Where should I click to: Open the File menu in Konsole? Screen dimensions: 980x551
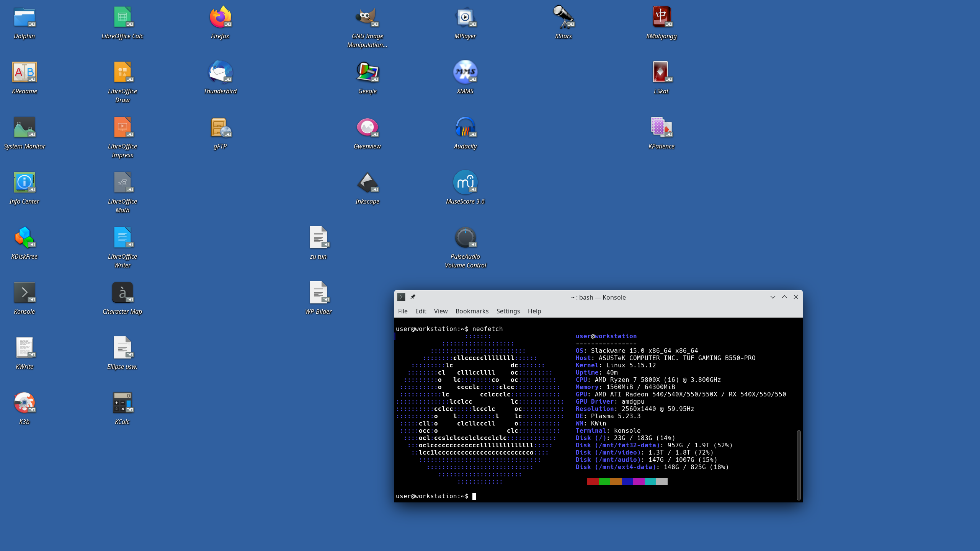(402, 311)
